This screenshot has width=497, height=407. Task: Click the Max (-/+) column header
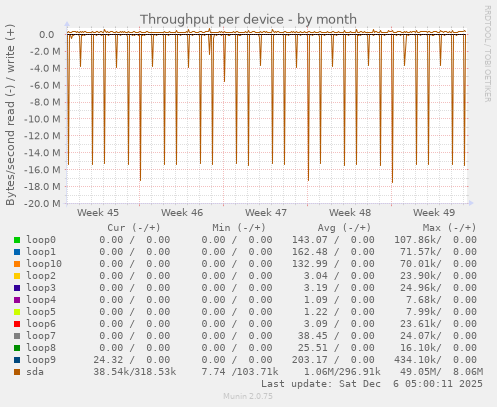[450, 228]
